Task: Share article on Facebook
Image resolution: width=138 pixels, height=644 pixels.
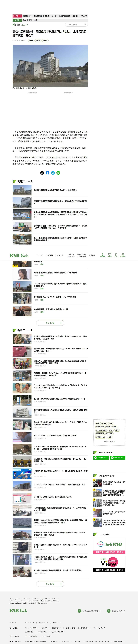Action: coord(48,173)
